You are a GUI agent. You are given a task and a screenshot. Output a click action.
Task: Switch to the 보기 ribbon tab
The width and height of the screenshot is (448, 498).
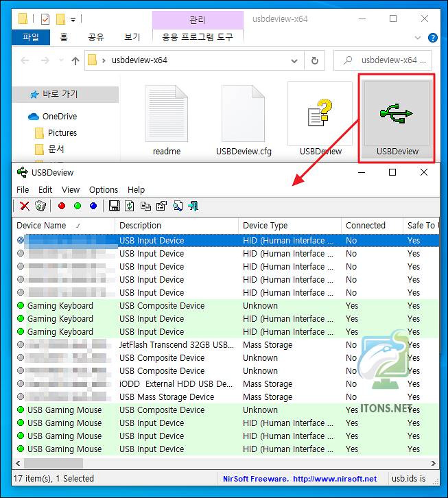coord(132,37)
